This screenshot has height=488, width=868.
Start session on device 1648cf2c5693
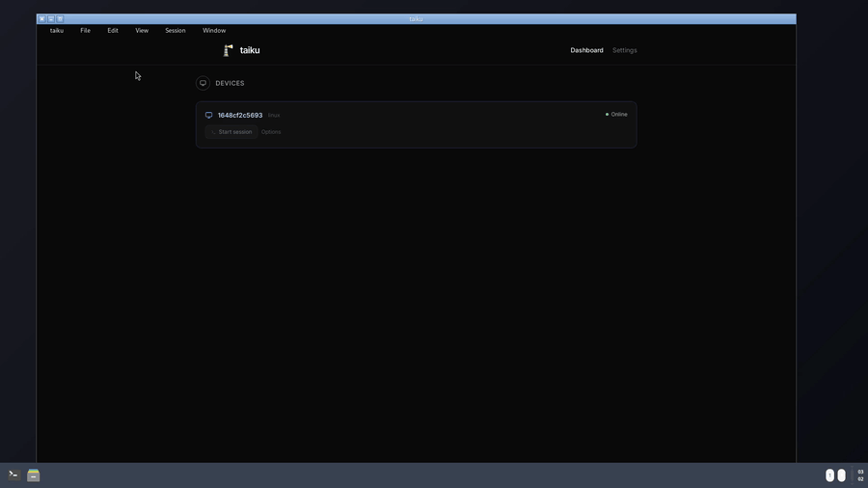[x=231, y=132]
